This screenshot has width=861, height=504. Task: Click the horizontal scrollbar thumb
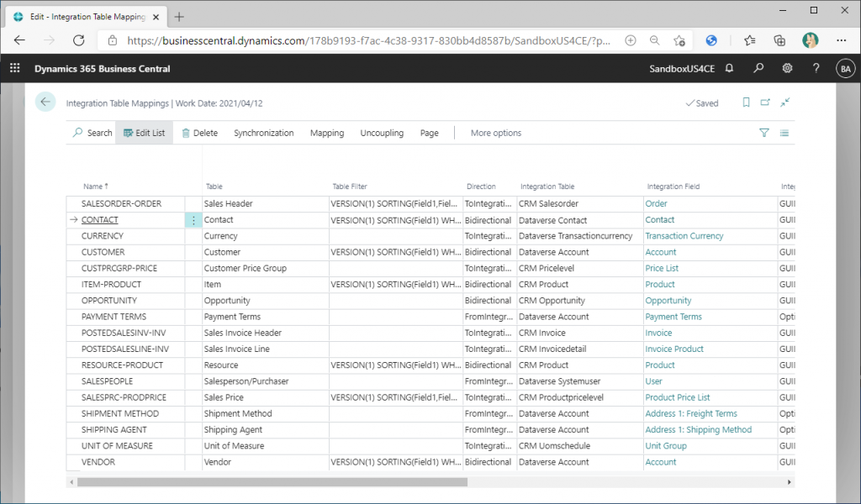pyautogui.click(x=272, y=482)
